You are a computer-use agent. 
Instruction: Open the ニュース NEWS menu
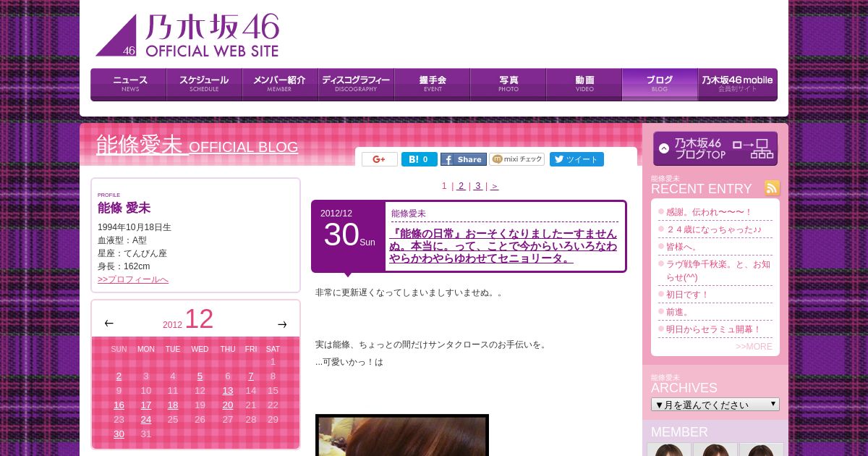129,85
